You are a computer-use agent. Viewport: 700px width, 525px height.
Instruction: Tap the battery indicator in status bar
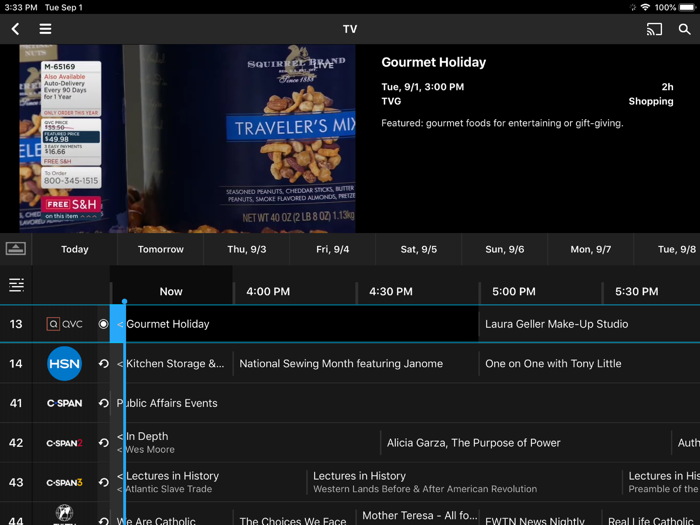(687, 7)
